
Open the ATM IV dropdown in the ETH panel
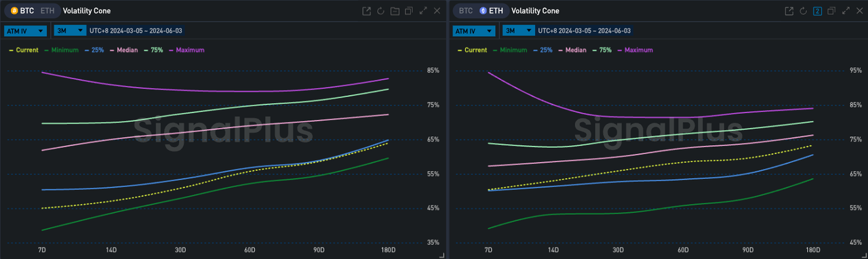click(473, 31)
